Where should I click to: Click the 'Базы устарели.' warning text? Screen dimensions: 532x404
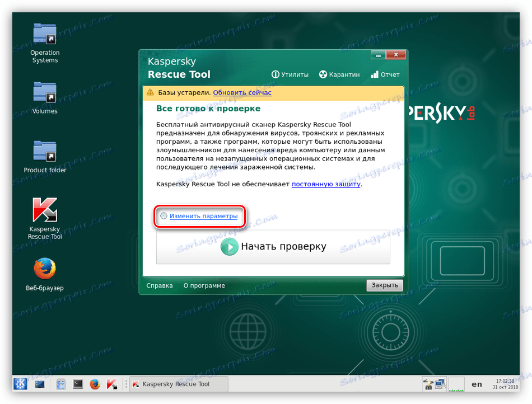pyautogui.click(x=185, y=92)
